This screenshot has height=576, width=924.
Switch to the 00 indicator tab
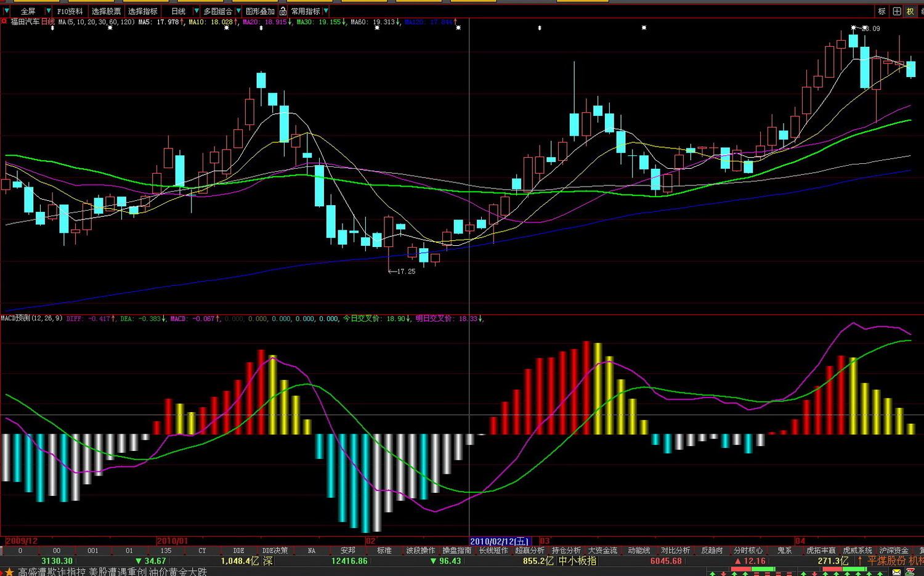pyautogui.click(x=57, y=551)
